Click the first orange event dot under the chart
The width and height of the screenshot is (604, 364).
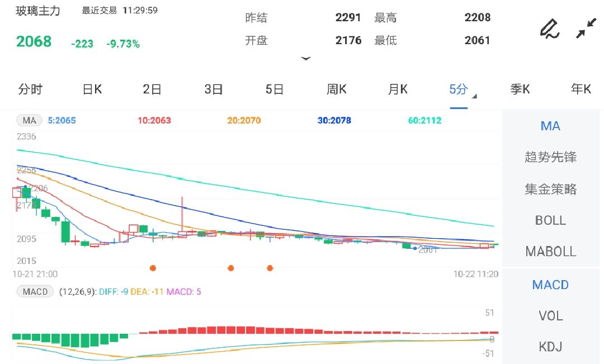(153, 268)
